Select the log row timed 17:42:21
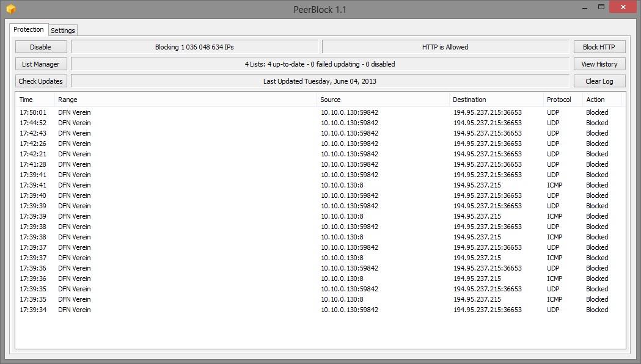This screenshot has height=364, width=641. (320, 154)
